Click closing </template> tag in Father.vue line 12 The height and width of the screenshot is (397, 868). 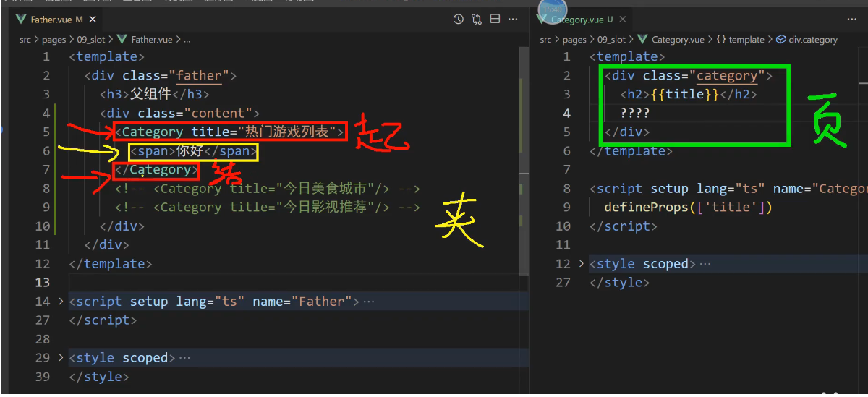111,264
